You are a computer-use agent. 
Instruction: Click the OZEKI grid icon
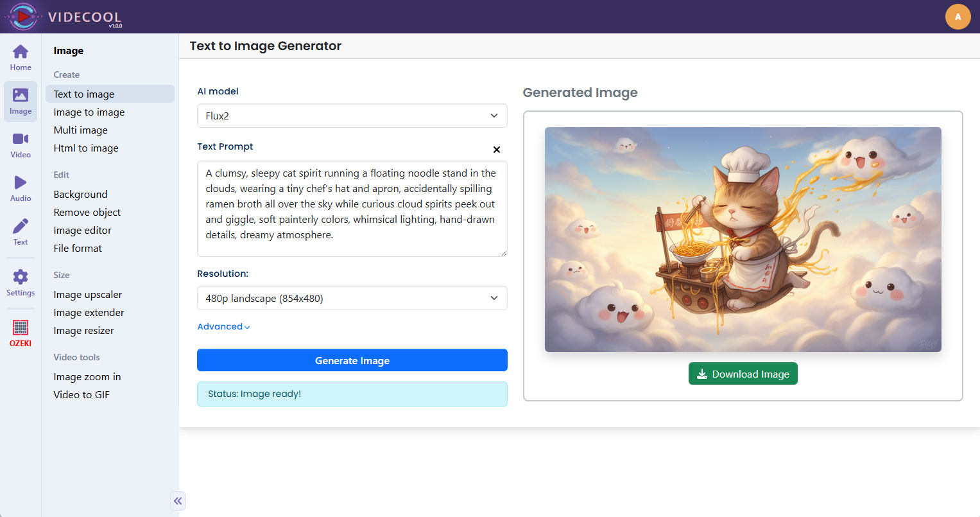21,328
